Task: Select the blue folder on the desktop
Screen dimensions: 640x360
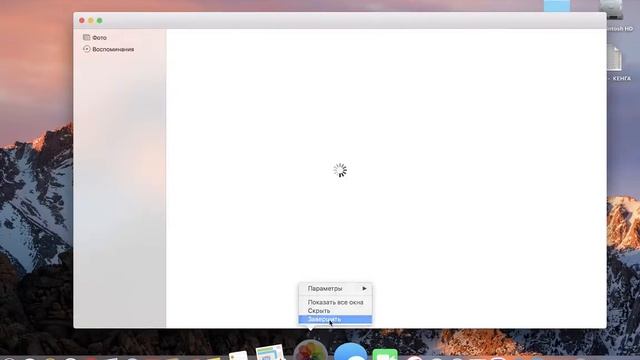Action: click(557, 6)
